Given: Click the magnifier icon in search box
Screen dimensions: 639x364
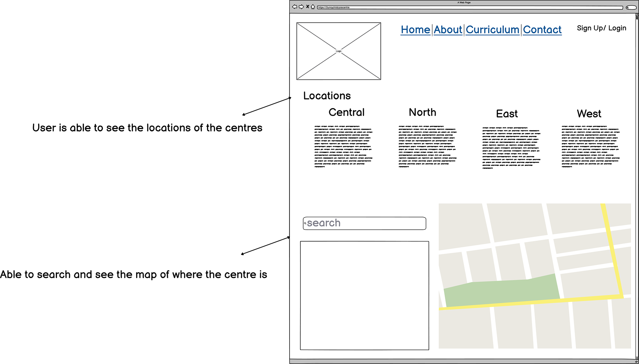Looking at the screenshot, I should (x=305, y=223).
